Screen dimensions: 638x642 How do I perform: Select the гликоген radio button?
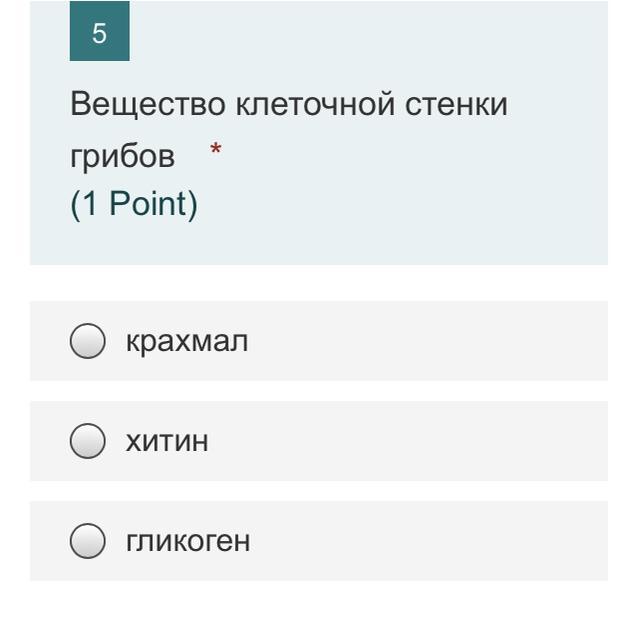tap(88, 541)
